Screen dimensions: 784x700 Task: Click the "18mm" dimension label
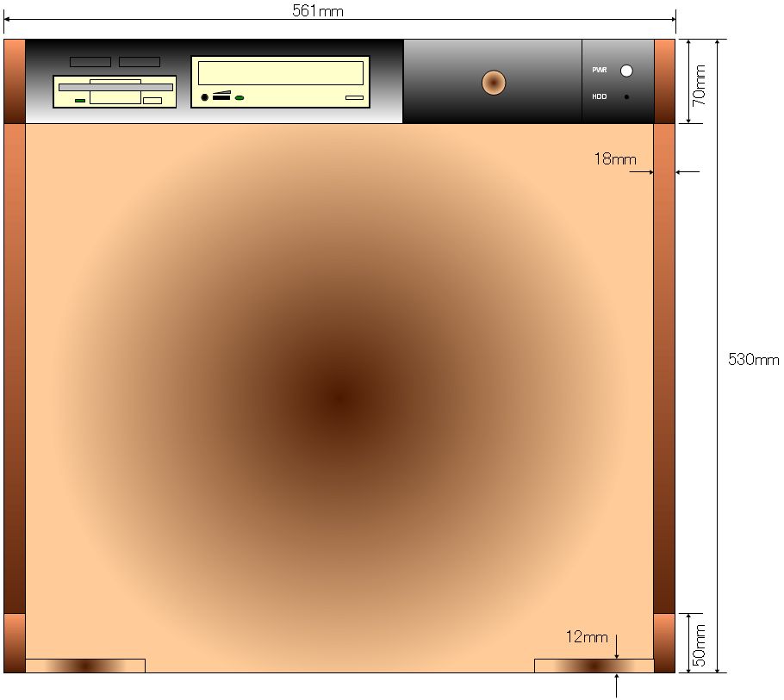[615, 159]
